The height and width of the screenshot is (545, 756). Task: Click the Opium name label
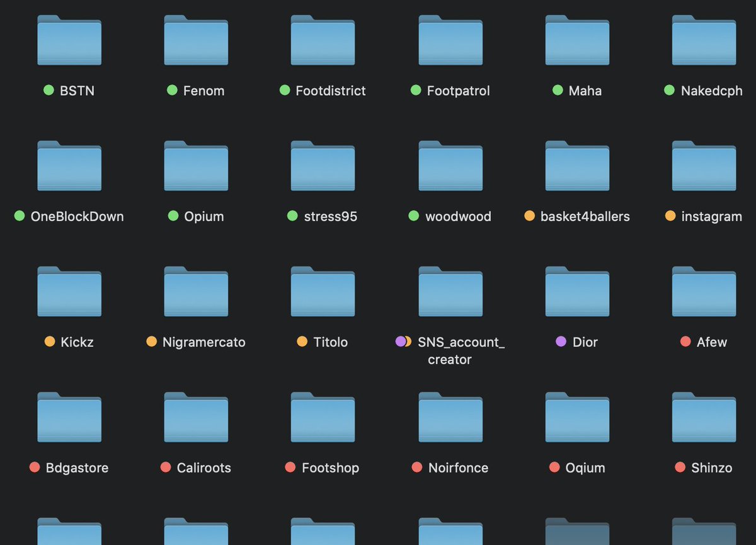coord(204,217)
